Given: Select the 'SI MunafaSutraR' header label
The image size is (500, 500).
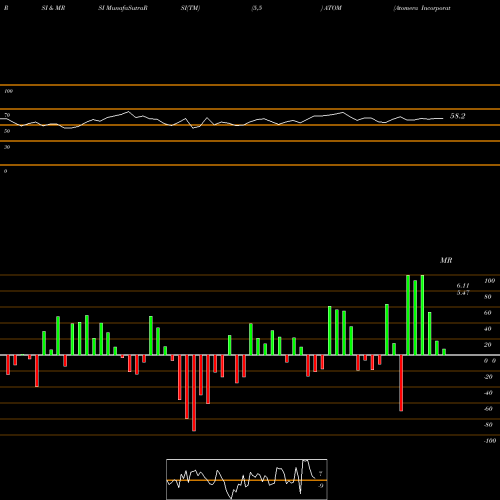Looking at the screenshot, I should [123, 8].
